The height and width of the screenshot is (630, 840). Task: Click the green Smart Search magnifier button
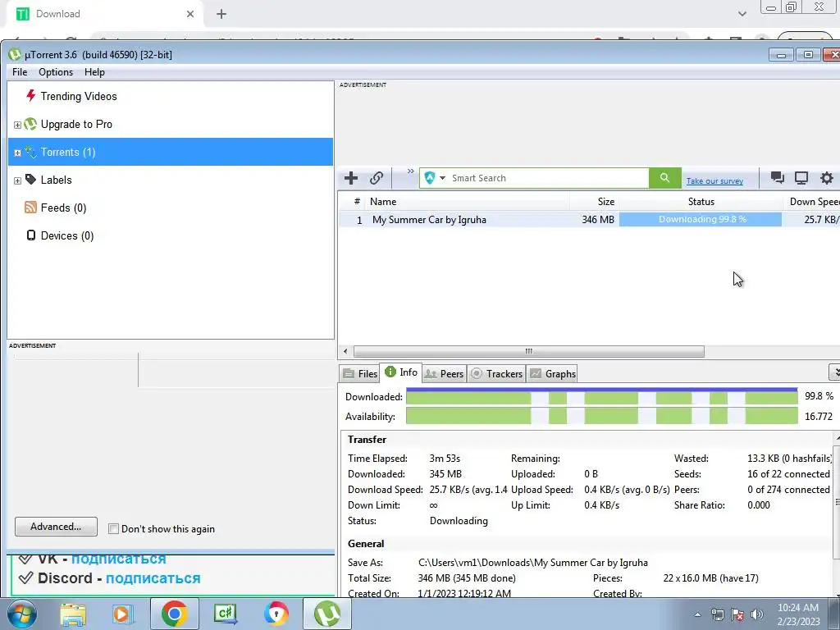[x=664, y=178]
